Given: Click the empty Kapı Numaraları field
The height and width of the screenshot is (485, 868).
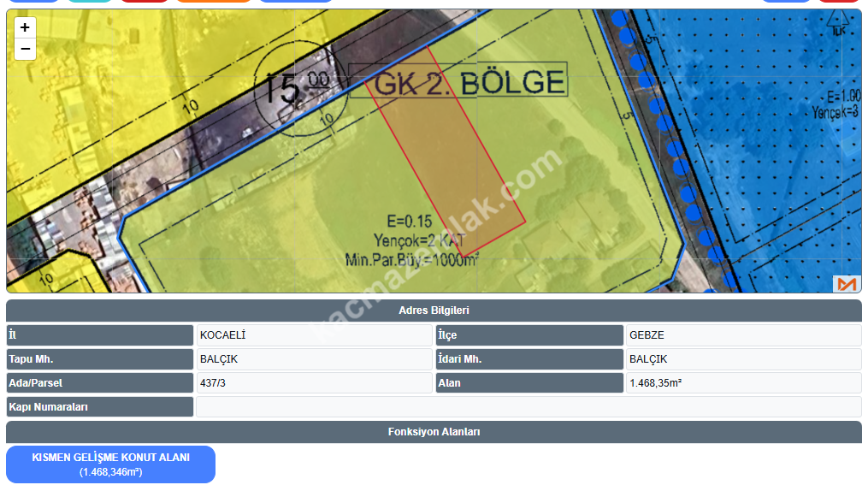Looking at the screenshot, I should click(x=528, y=407).
